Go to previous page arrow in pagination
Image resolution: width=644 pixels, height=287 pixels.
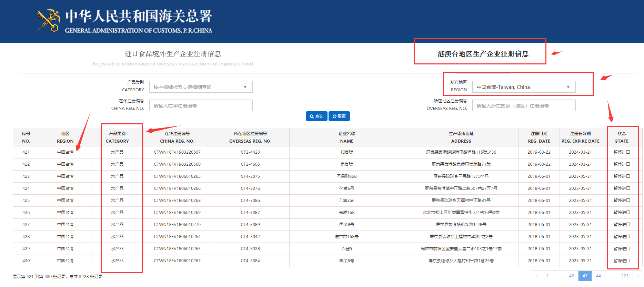tap(537, 276)
